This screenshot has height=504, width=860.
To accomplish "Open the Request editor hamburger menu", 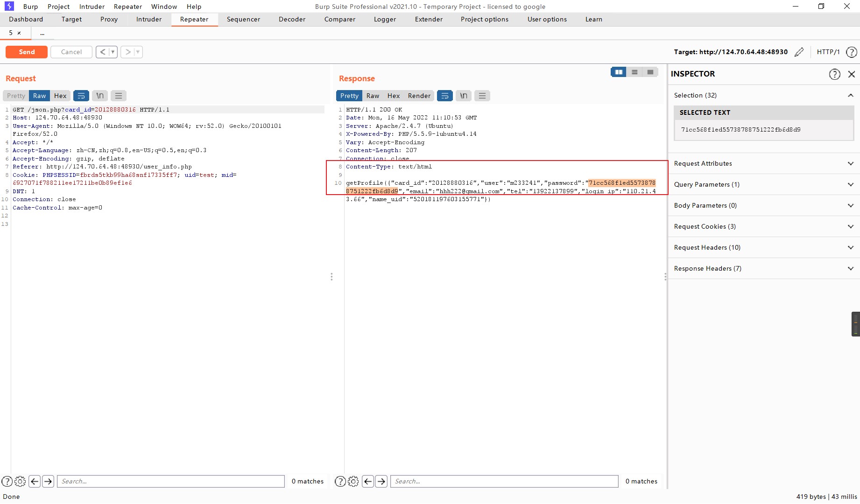I will [x=119, y=96].
